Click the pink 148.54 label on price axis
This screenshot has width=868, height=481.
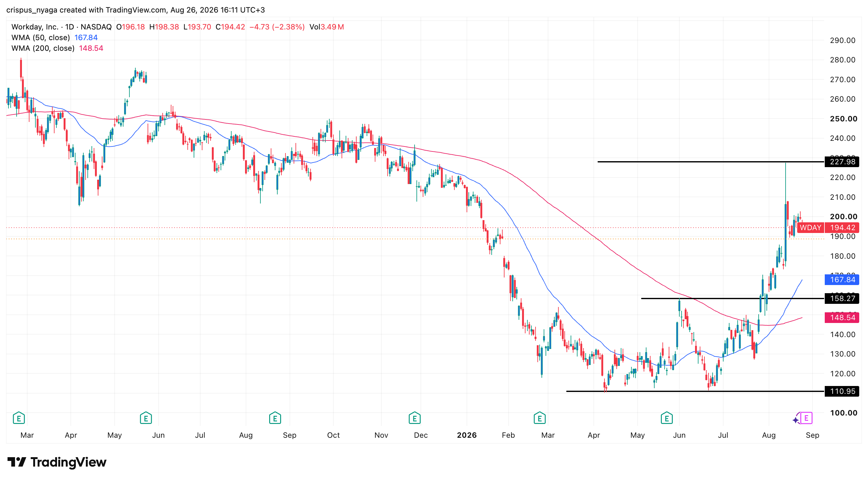click(842, 318)
